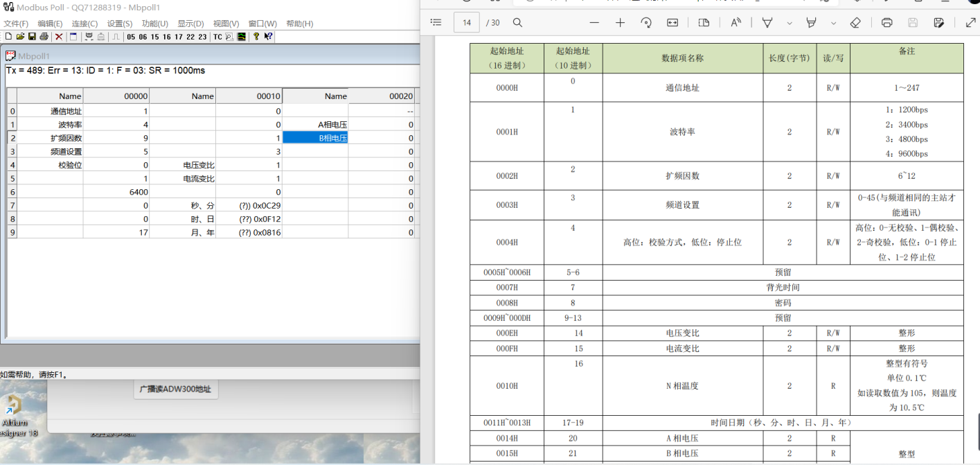Open a file with the folder icon

coord(20,37)
